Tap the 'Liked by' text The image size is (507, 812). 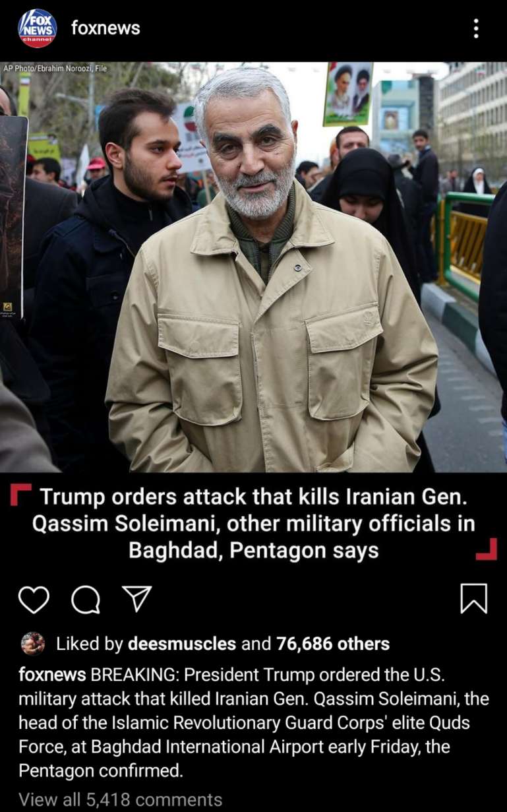tap(90, 644)
